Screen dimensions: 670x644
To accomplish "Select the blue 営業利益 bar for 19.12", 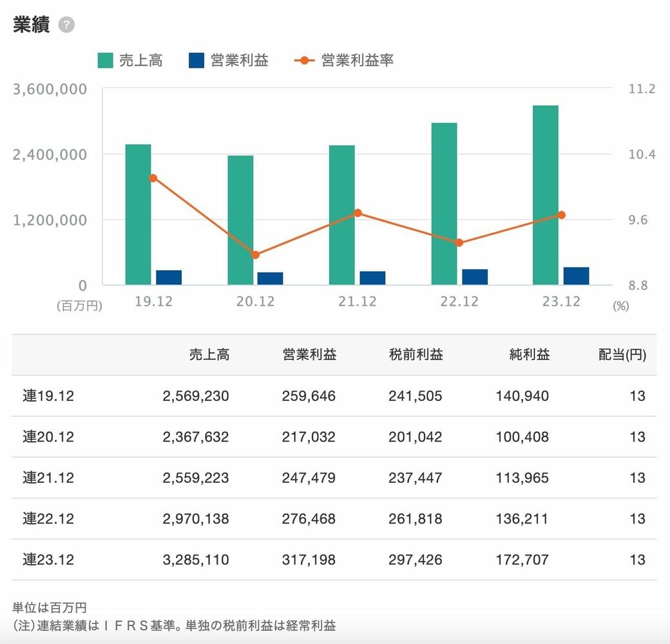I will point(169,278).
